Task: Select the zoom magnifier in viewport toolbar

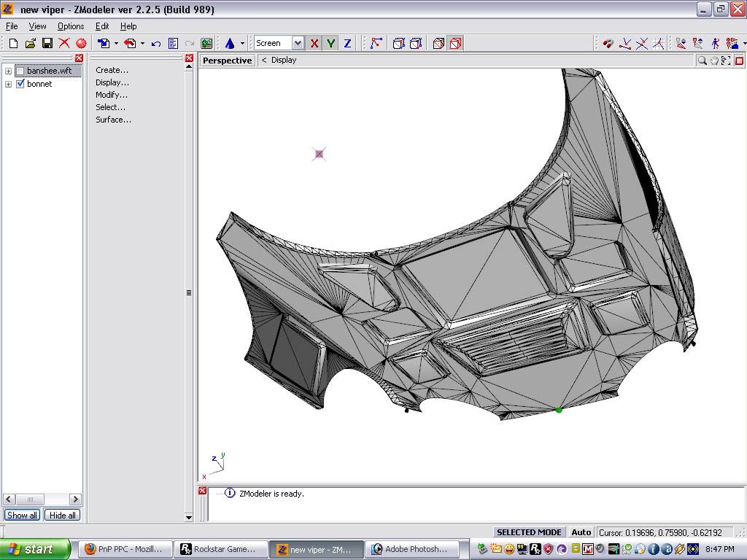Action: (702, 61)
